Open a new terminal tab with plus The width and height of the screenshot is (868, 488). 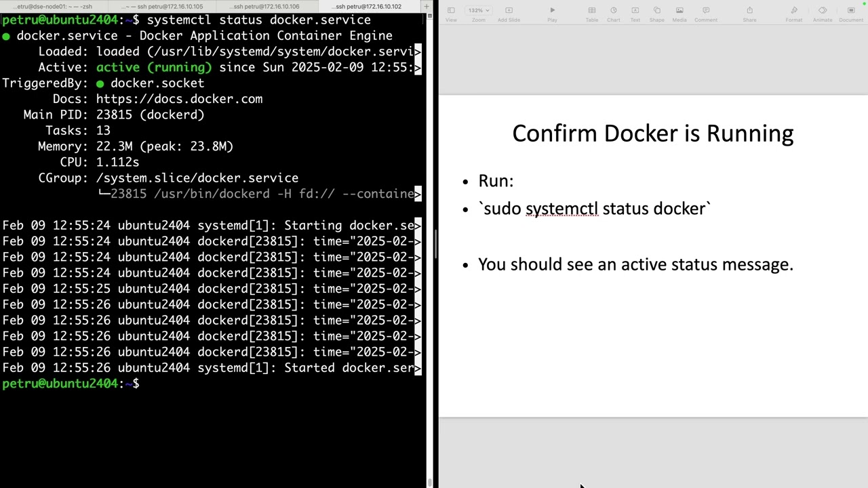pos(427,6)
